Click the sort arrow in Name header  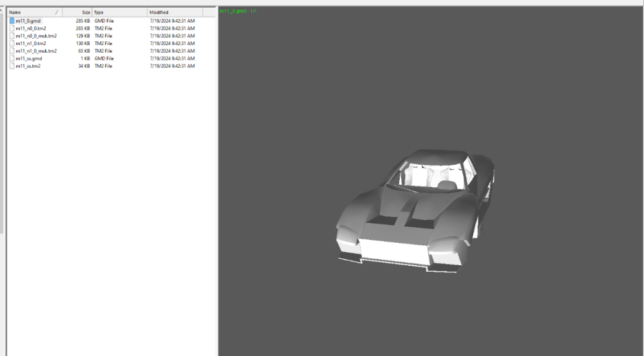[57, 12]
